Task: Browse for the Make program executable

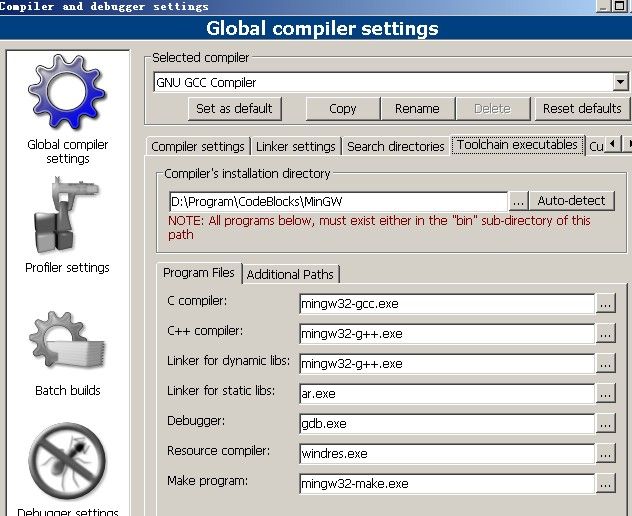Action: [x=605, y=484]
